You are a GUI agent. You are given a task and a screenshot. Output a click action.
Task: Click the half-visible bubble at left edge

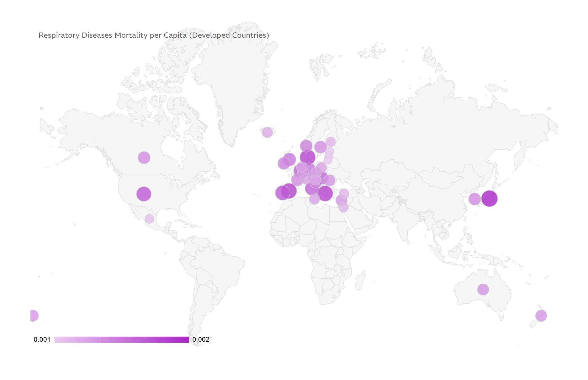click(34, 315)
